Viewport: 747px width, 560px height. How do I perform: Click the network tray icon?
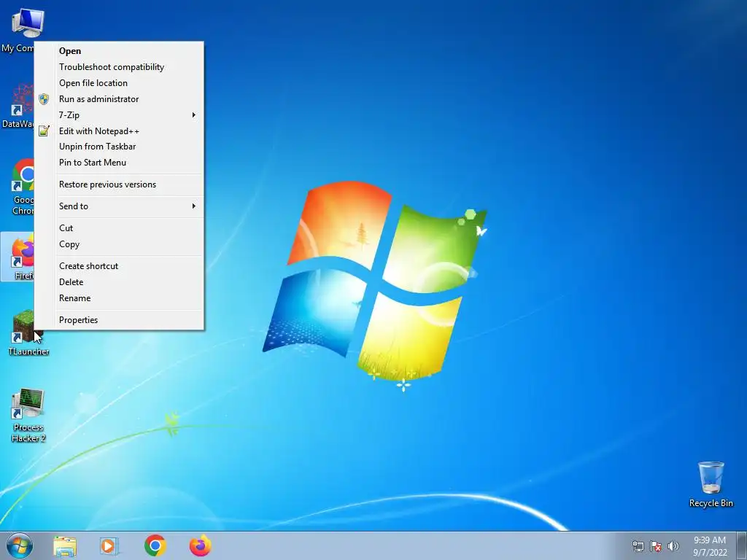[x=638, y=546]
